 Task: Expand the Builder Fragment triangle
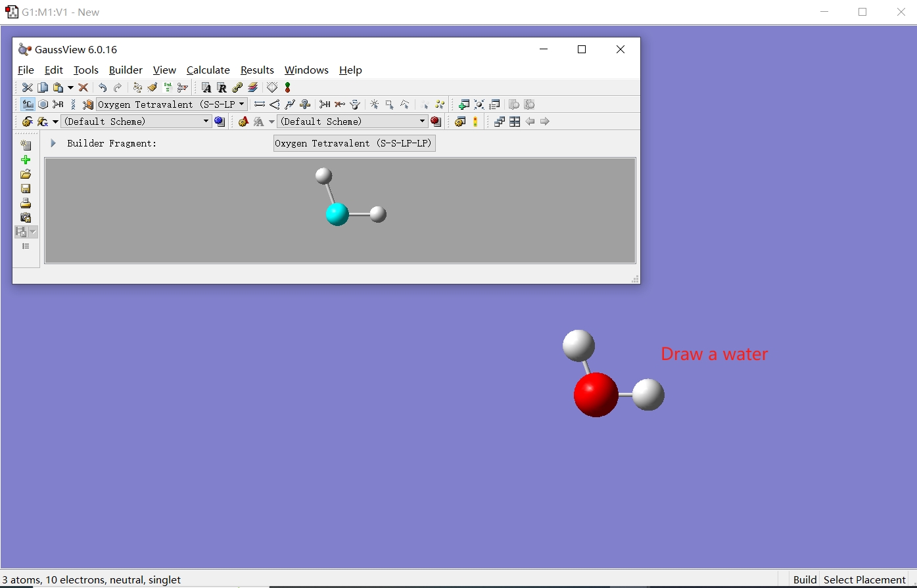53,143
